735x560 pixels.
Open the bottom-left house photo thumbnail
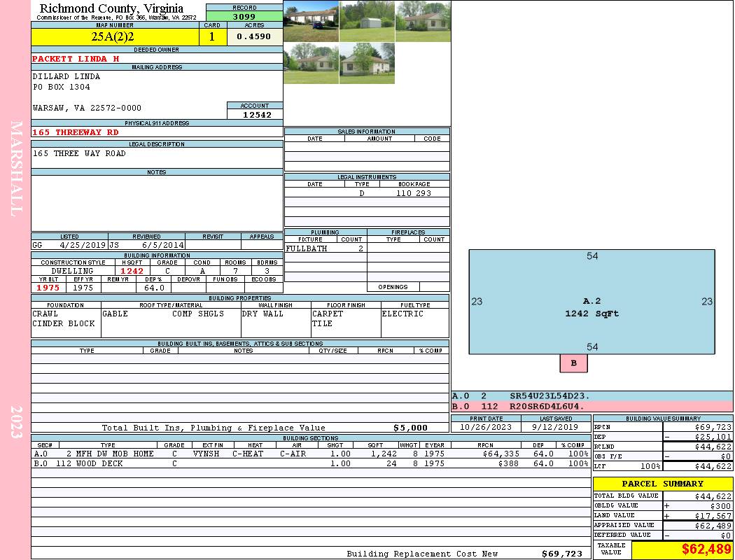point(311,63)
